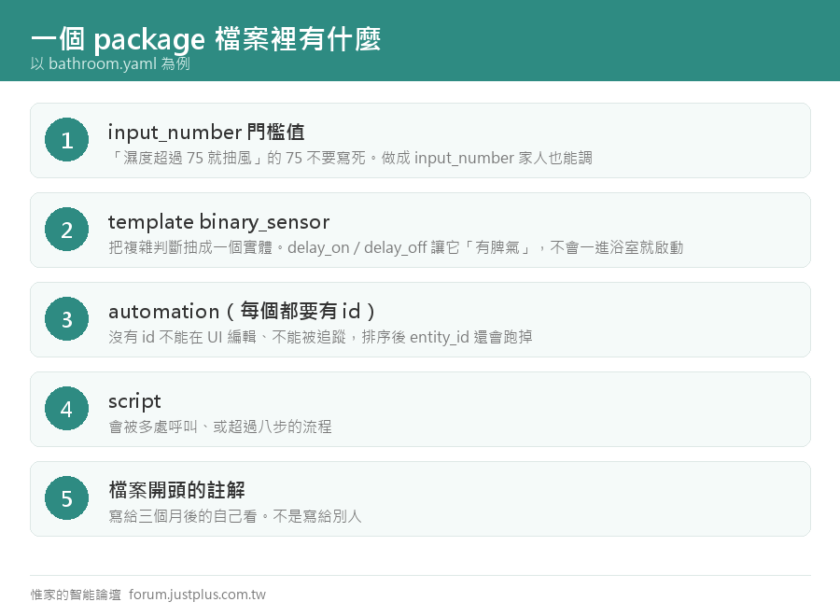
Task: Click the subtitle 以 bathroom.yaml 為例
Action: [x=110, y=63]
